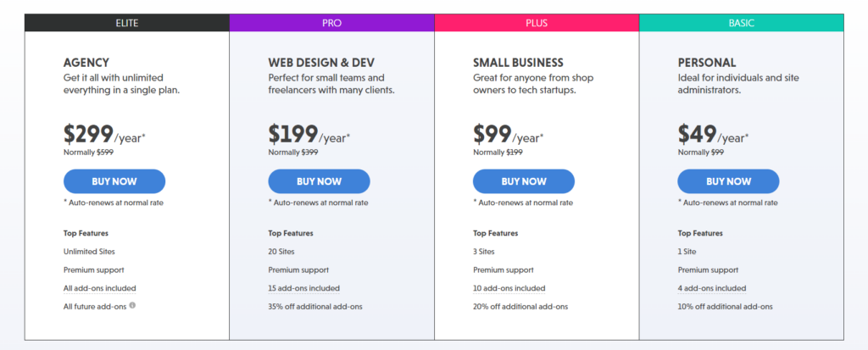Click the SMALL BUSINESS plan title
Image resolution: width=868 pixels, height=350 pixels.
click(x=518, y=63)
